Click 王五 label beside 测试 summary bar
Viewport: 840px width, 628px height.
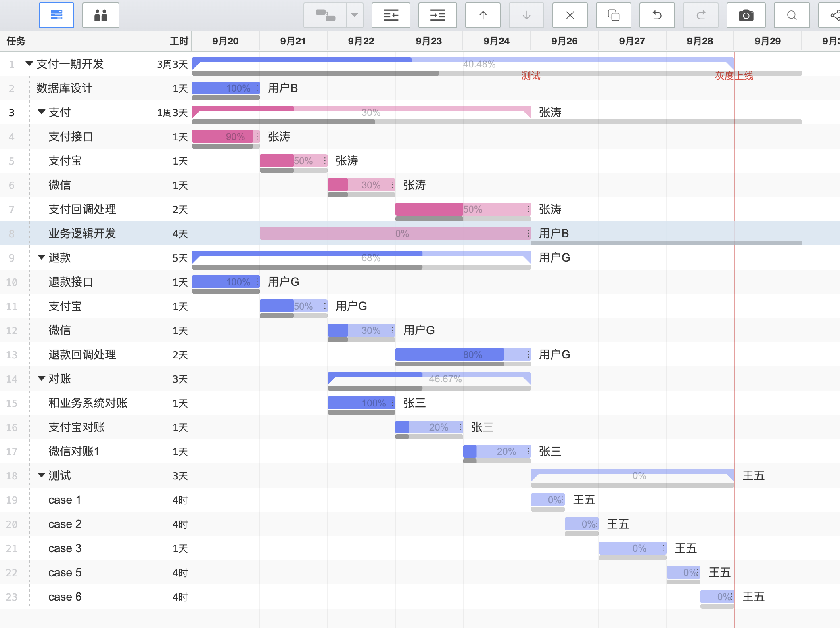(753, 475)
